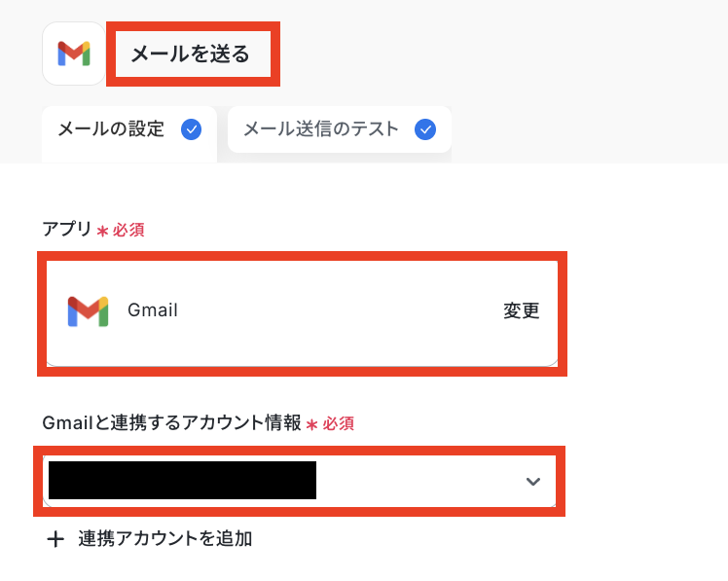This screenshot has height=581, width=728.
Task: Click the red asterisk after アカウント情報 label
Action: tap(311, 424)
